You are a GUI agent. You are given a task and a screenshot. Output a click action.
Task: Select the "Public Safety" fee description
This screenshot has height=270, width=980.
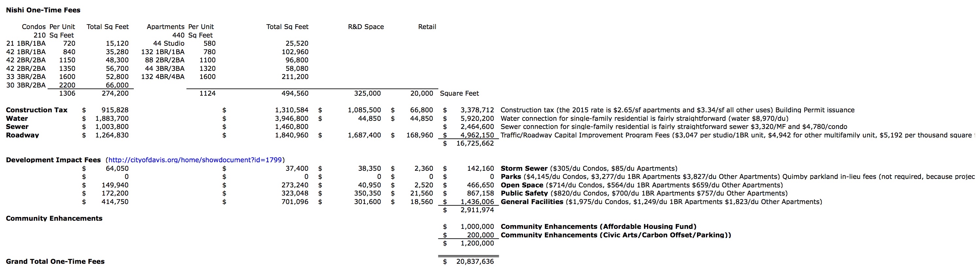[x=524, y=193]
